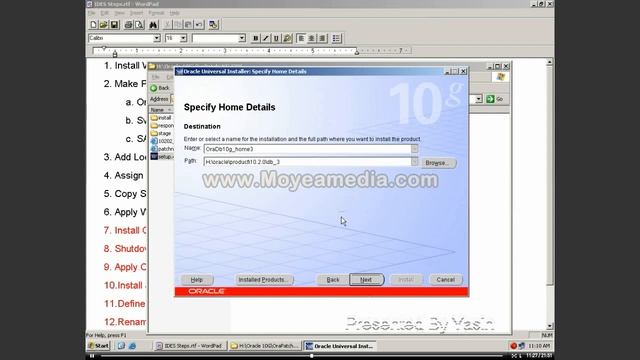This screenshot has width=640, height=360.
Task: Select the patchnote file in Explorer list
Action: coord(162,149)
